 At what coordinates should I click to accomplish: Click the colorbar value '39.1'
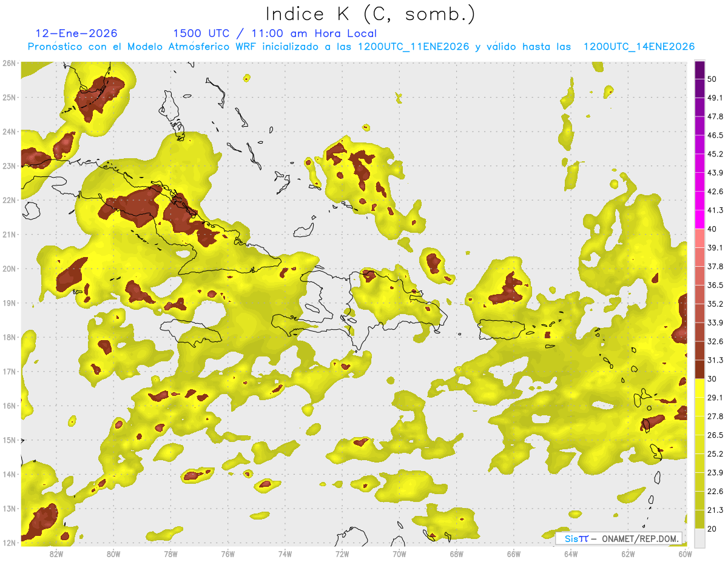(715, 247)
